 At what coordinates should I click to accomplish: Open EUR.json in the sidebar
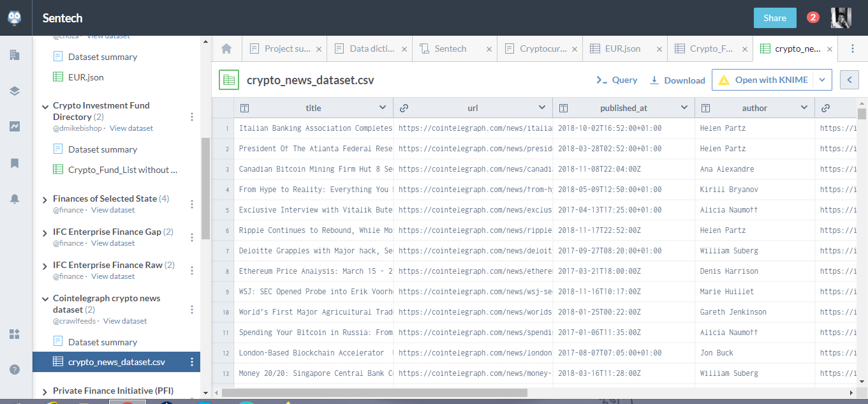point(86,77)
